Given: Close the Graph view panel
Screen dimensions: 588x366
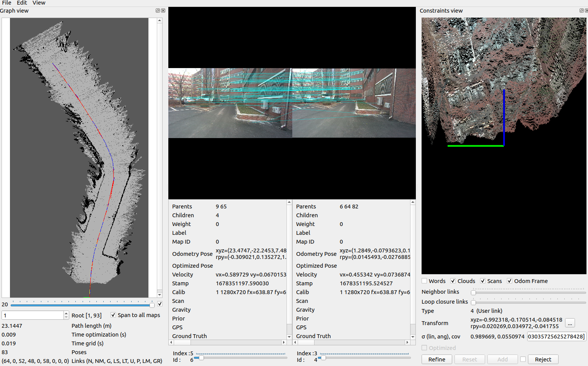Looking at the screenshot, I should (x=163, y=11).
